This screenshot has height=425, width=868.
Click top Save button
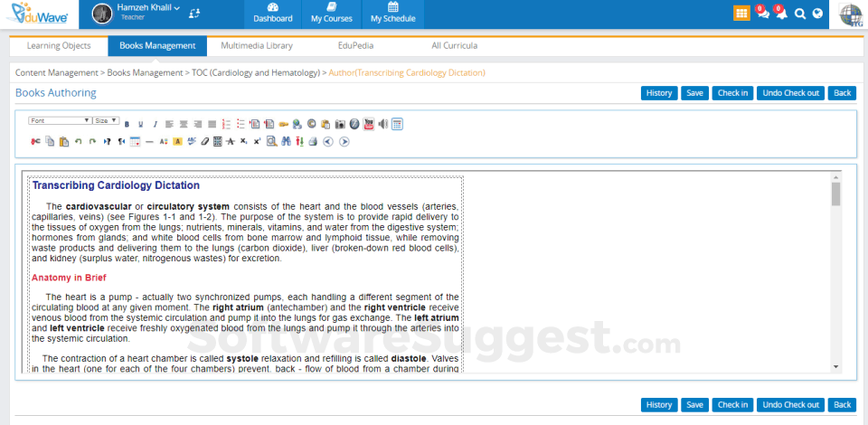(694, 93)
